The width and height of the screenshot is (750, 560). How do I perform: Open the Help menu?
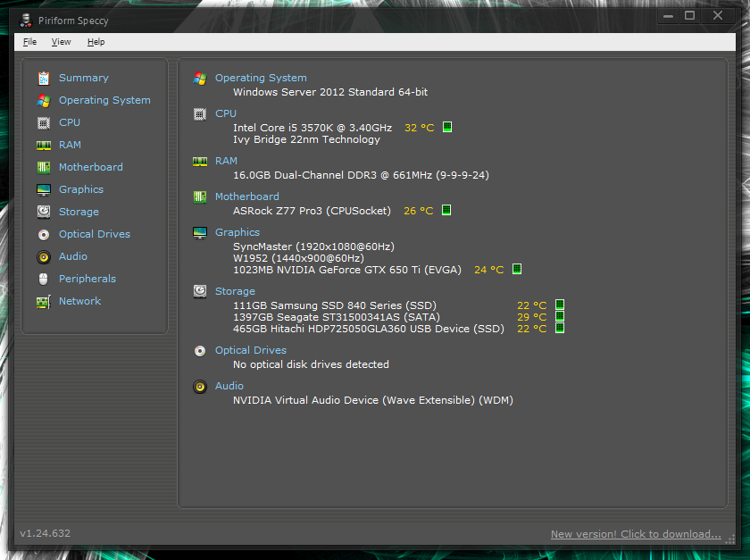pyautogui.click(x=96, y=42)
